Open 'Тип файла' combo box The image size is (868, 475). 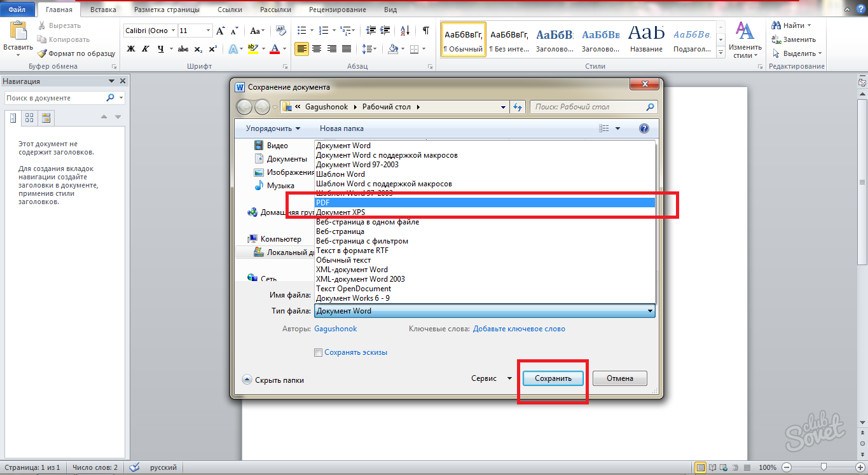485,311
